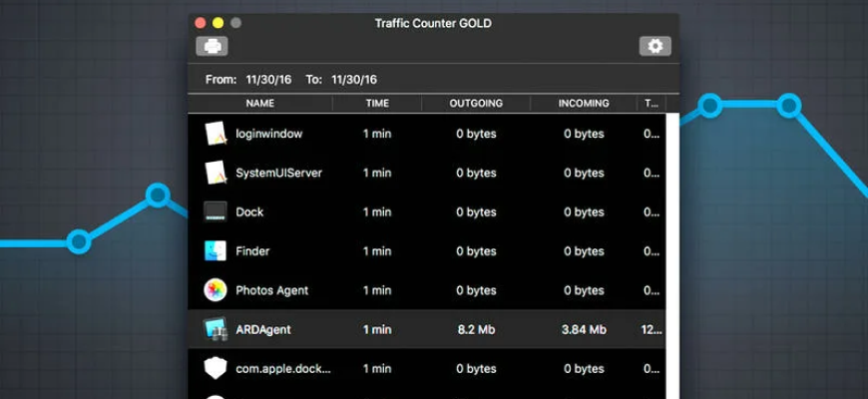Screen dimensions: 868x399
Task: Sort by the OUTGOING column header
Action: (476, 103)
